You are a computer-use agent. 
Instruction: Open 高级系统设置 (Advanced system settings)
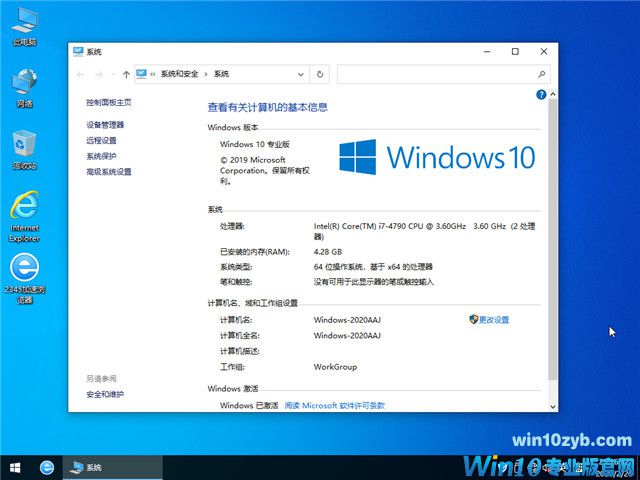(109, 172)
